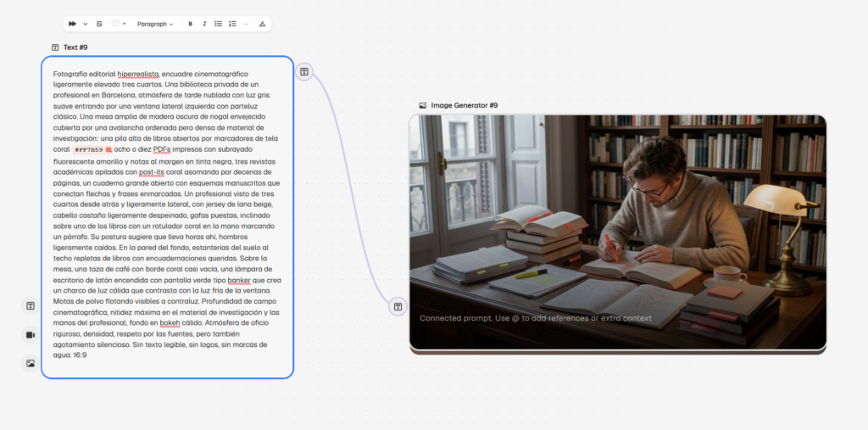Add a text node from left sidebar
The width and height of the screenshot is (868, 430).
tap(31, 306)
